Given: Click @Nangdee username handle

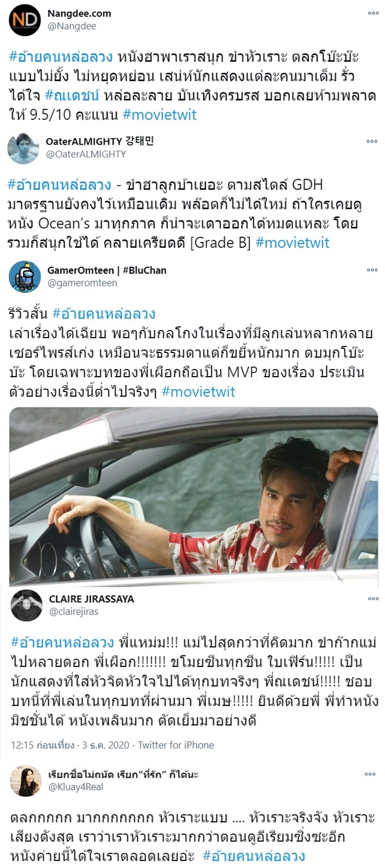Looking at the screenshot, I should click(x=71, y=26).
